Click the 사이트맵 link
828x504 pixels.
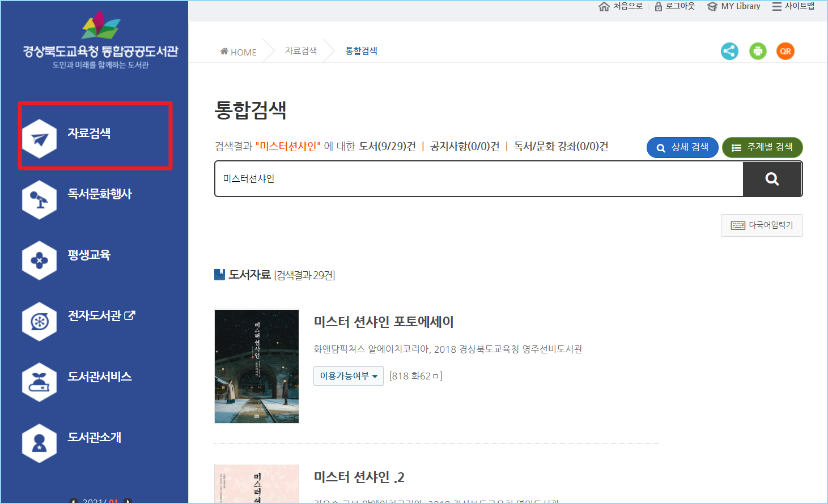tap(800, 6)
